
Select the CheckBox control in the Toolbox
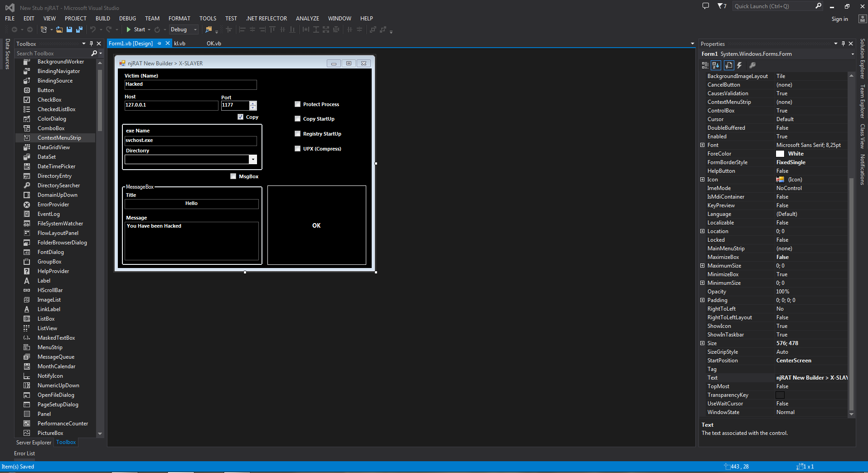coord(49,100)
